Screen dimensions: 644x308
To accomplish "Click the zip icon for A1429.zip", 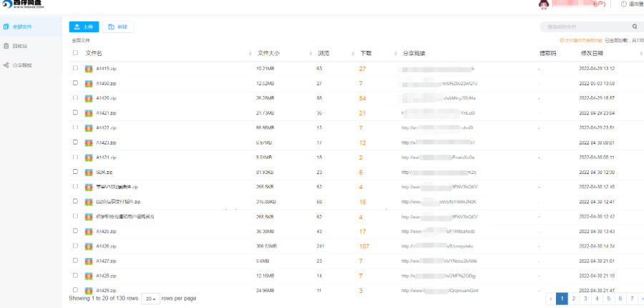I will (x=89, y=290).
